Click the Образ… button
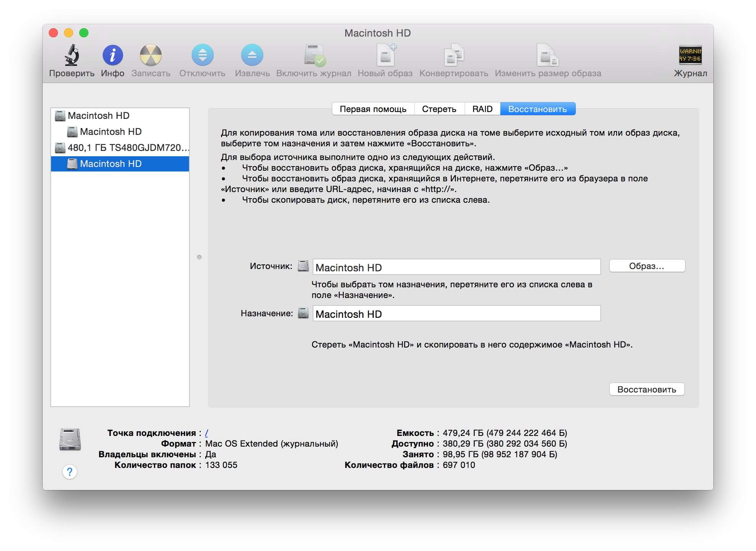The width and height of the screenshot is (756, 551). 647,266
